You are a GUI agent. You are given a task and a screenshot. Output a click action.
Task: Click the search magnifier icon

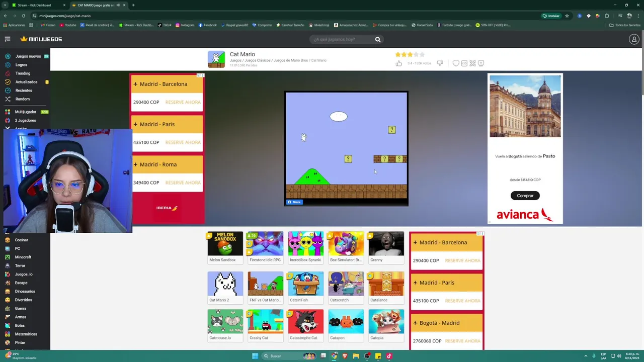[x=377, y=39]
